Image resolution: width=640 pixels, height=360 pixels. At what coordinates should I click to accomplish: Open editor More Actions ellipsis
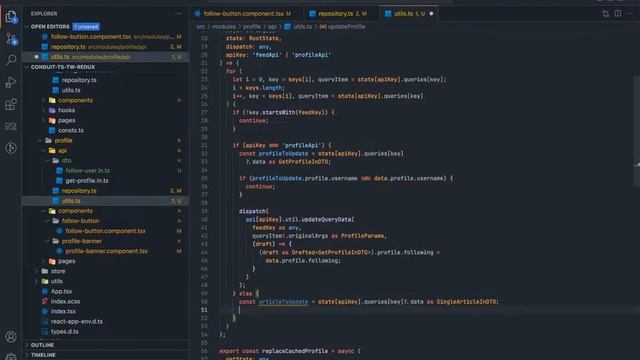point(630,13)
